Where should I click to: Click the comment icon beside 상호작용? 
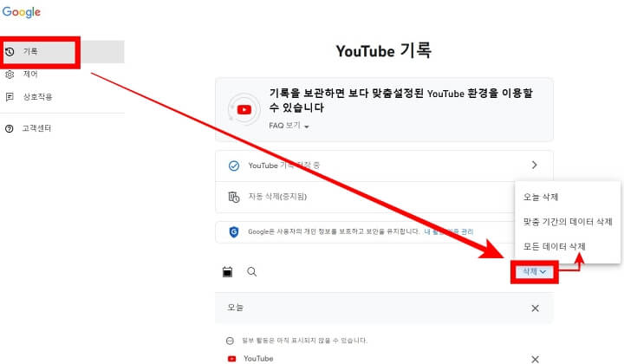10,97
